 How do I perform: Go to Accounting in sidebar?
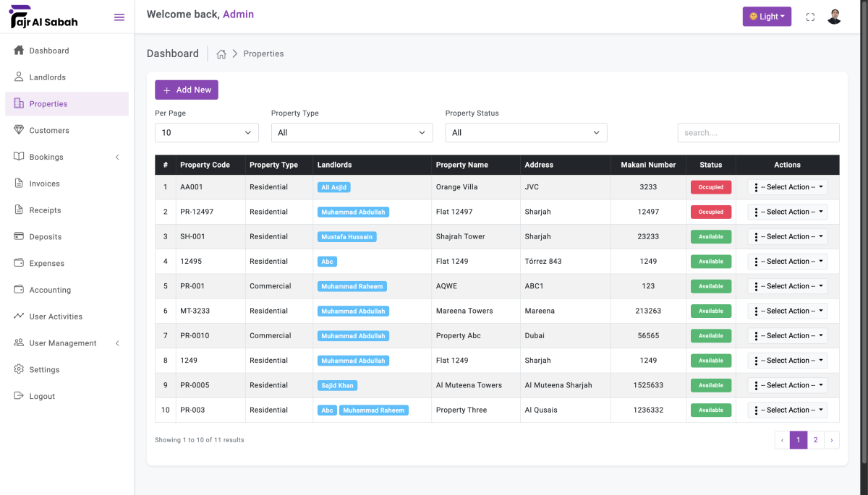(50, 290)
